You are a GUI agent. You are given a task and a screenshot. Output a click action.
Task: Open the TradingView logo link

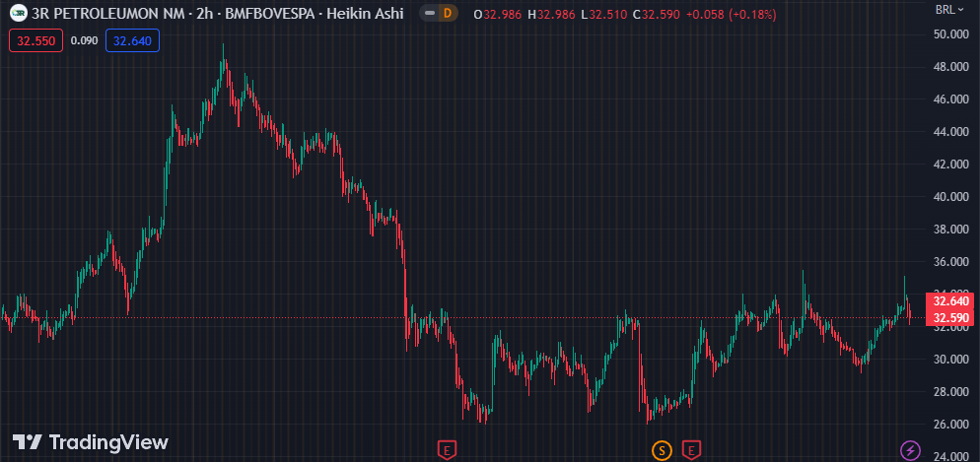pyautogui.click(x=91, y=442)
